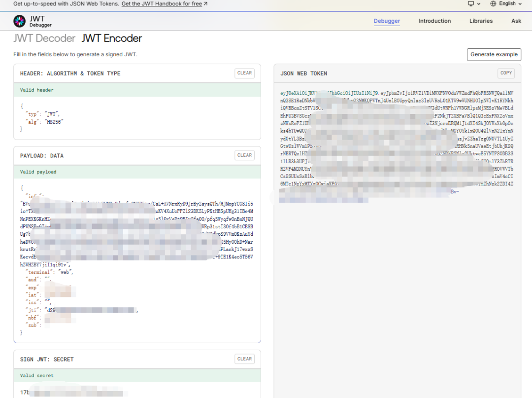532x398 pixels.
Task: Click the globe language icon
Action: coord(493,4)
